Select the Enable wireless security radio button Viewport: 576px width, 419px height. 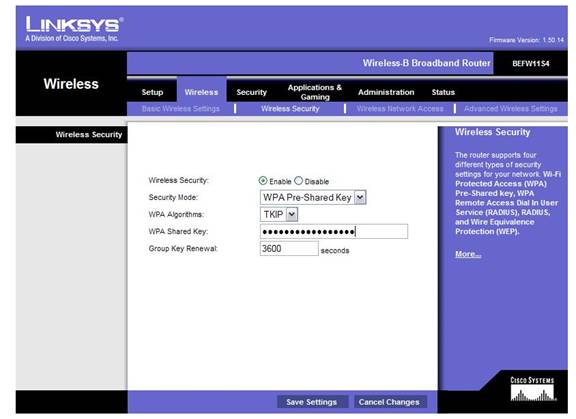pyautogui.click(x=263, y=181)
